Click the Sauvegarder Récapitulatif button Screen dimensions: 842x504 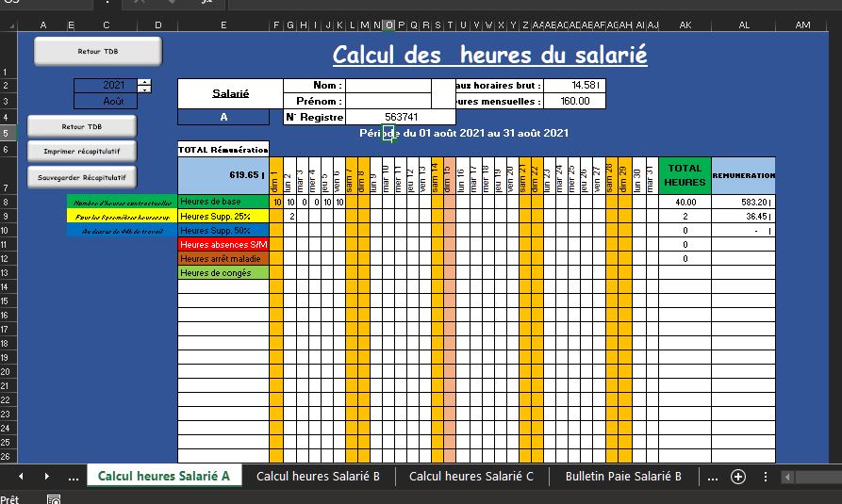pyautogui.click(x=82, y=176)
